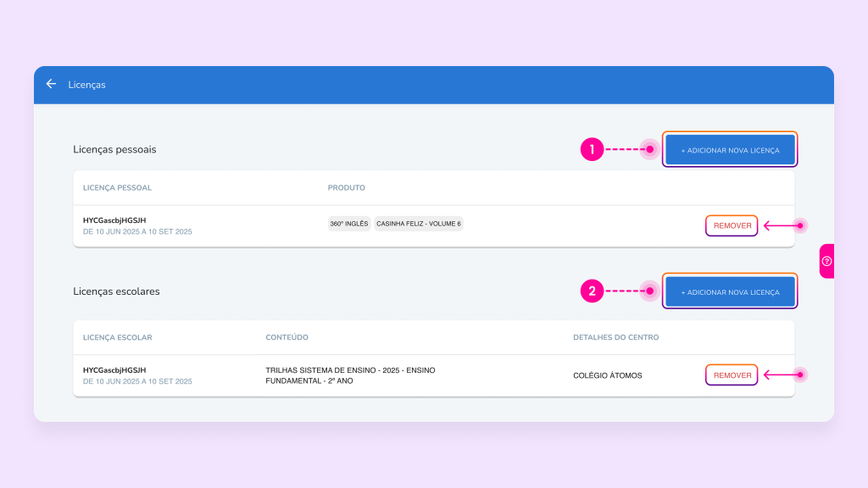Screen dimensions: 868x488
Task: Click the COLÉGIO ÁTOMOS center name
Action: coord(608,375)
